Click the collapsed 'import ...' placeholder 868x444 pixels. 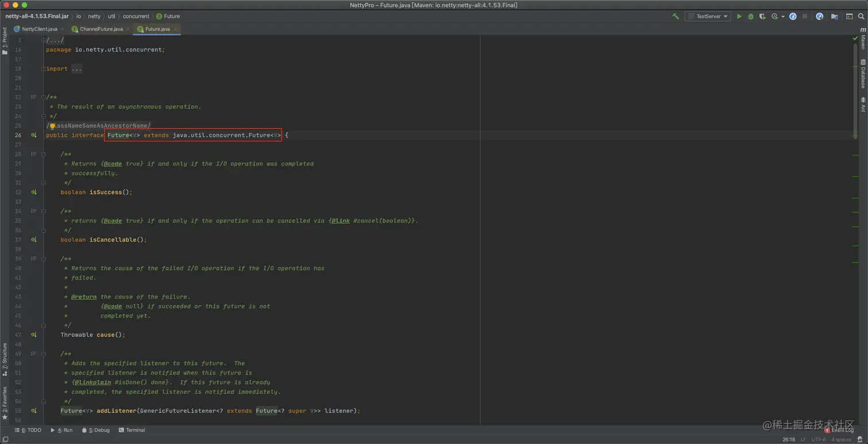(x=76, y=69)
